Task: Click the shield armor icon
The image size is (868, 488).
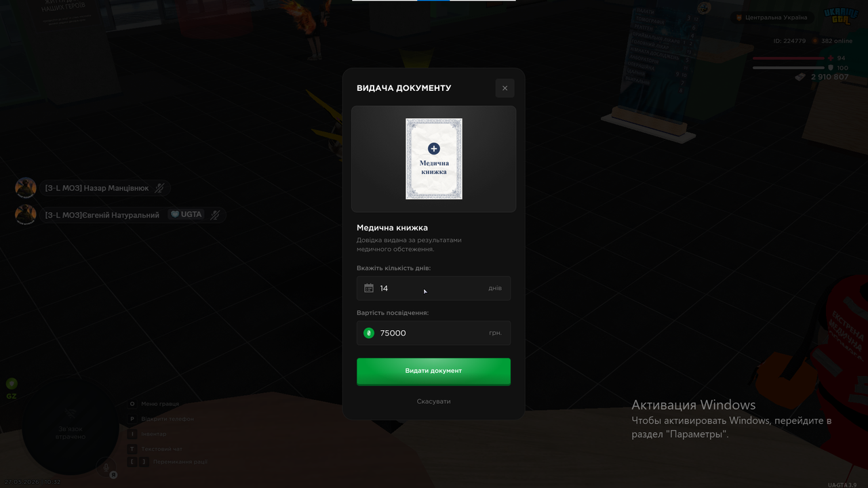Action: (x=831, y=68)
